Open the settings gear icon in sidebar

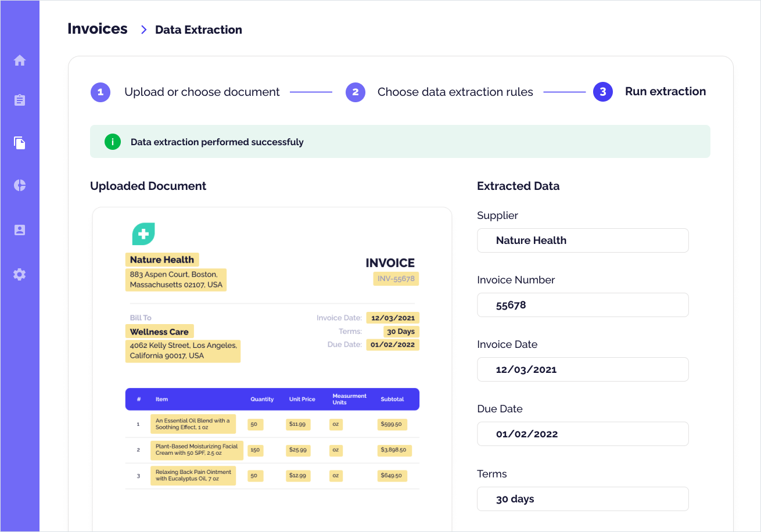pyautogui.click(x=20, y=274)
